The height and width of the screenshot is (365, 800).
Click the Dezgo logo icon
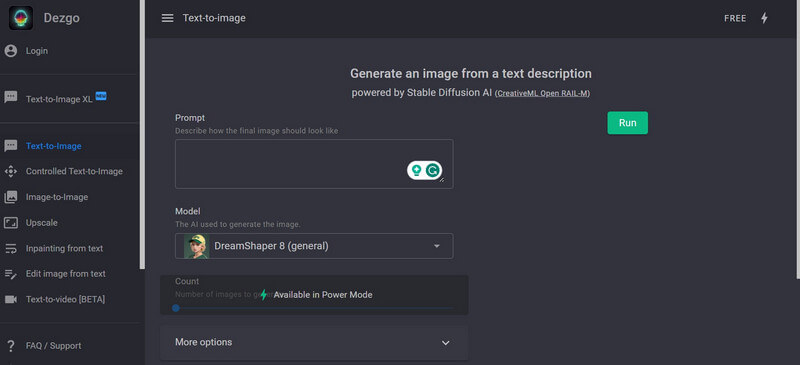click(x=21, y=18)
